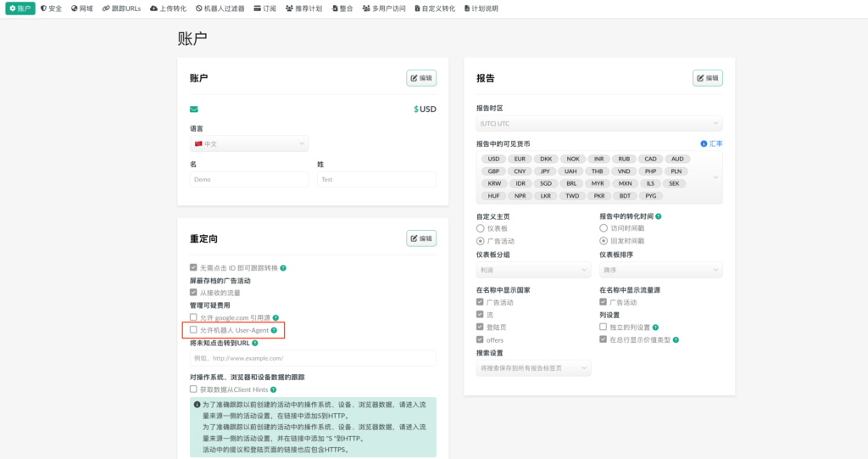Open the 账户 tab in top navigation

point(20,8)
